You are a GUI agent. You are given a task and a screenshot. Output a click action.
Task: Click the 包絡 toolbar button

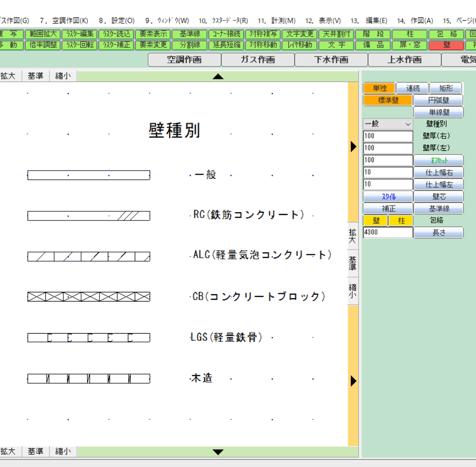447,34
